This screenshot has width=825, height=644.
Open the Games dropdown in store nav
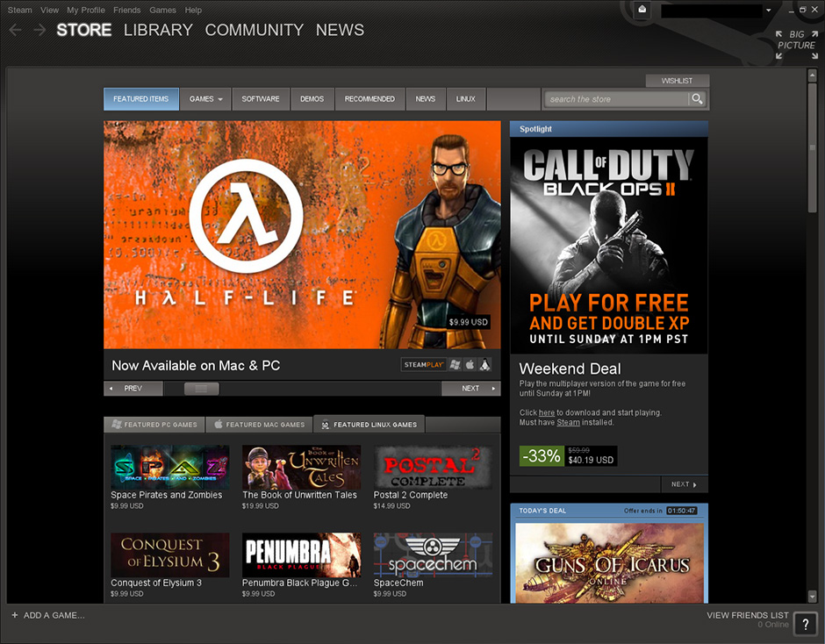pos(205,99)
